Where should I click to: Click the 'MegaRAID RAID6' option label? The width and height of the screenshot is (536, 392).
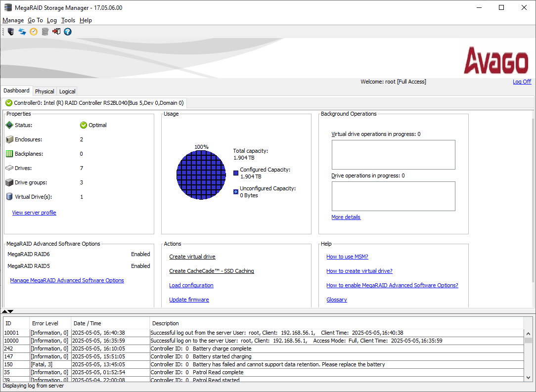pos(29,254)
